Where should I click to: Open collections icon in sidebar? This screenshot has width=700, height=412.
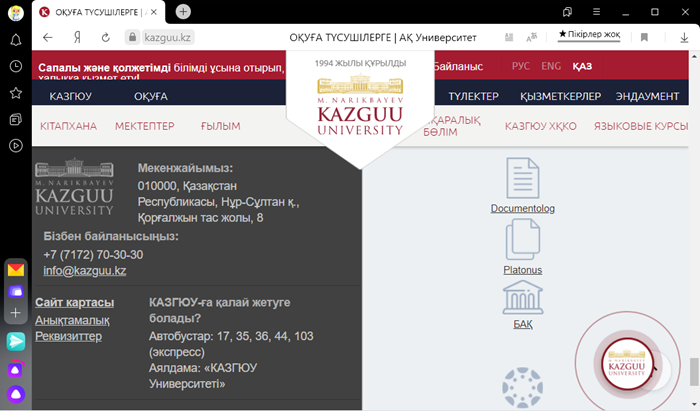(x=16, y=119)
